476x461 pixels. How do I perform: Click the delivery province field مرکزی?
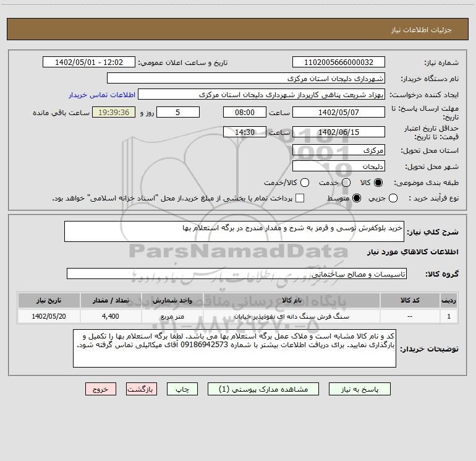click(339, 150)
